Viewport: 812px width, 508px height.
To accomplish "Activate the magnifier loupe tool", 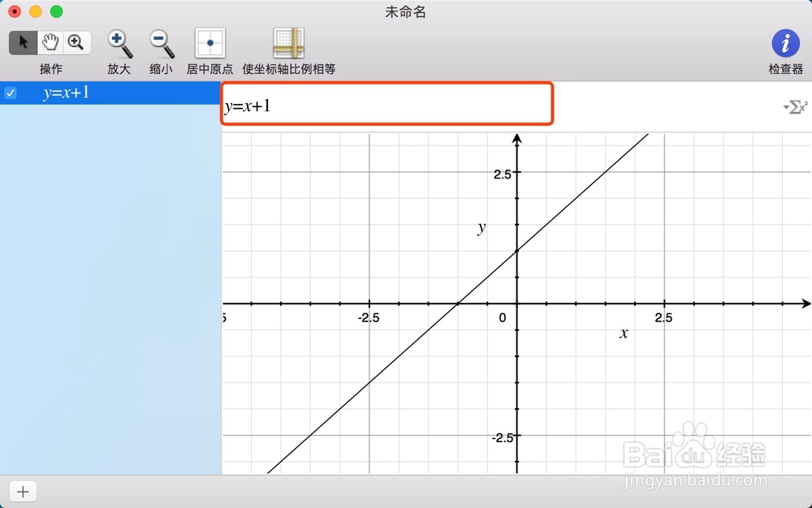I will tap(77, 42).
